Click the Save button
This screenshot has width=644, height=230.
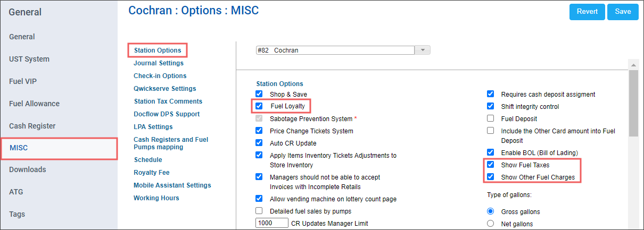622,12
